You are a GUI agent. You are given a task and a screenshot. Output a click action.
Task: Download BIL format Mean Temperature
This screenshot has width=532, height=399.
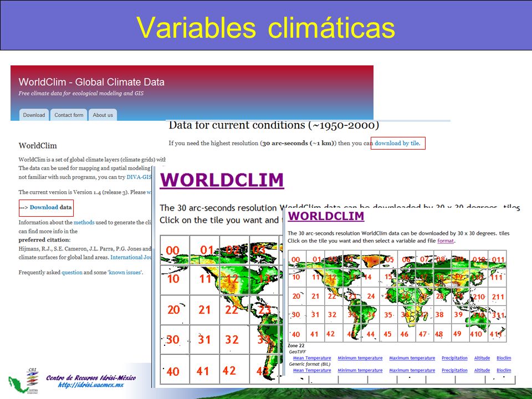(312, 370)
